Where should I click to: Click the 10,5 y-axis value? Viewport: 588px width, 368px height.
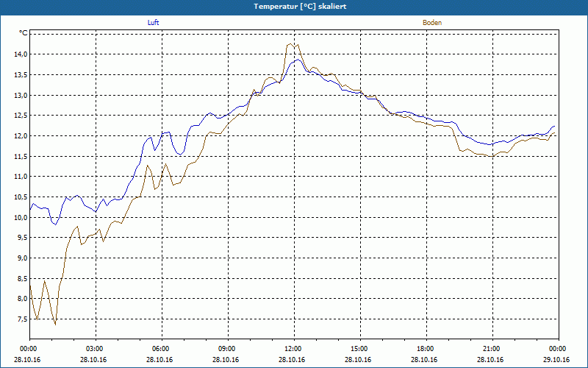click(21, 197)
